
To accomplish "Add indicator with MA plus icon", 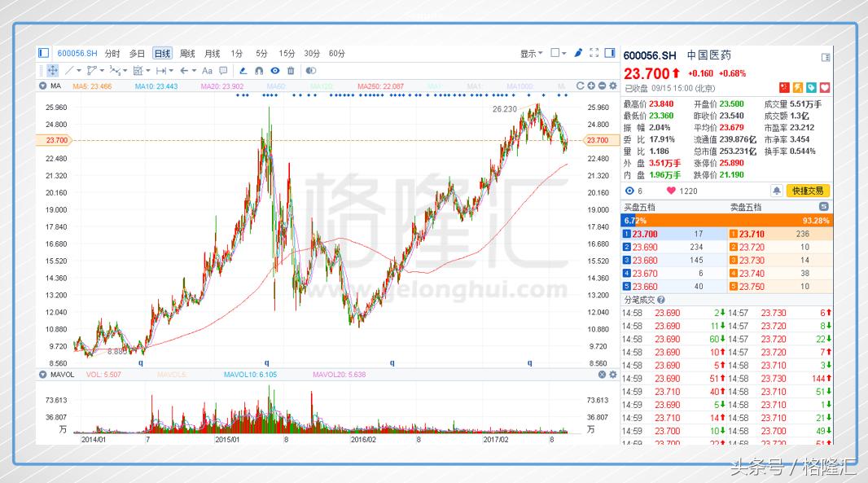I will click(x=591, y=86).
